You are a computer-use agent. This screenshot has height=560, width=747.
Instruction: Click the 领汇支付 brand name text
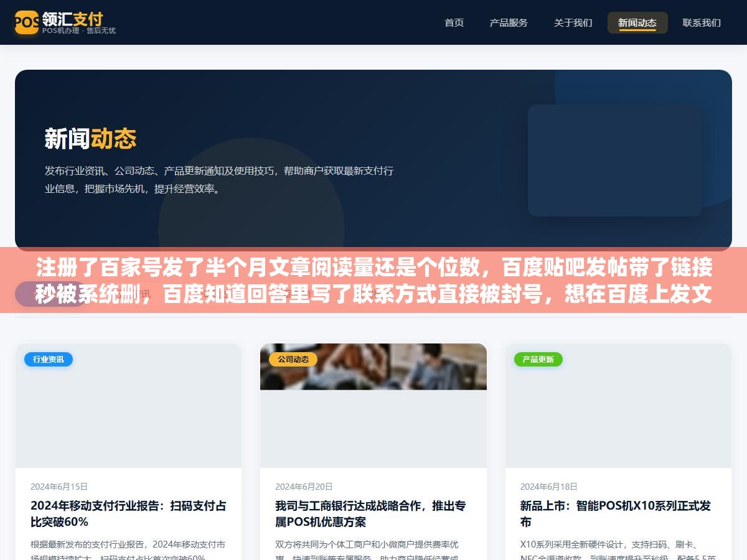72,18
